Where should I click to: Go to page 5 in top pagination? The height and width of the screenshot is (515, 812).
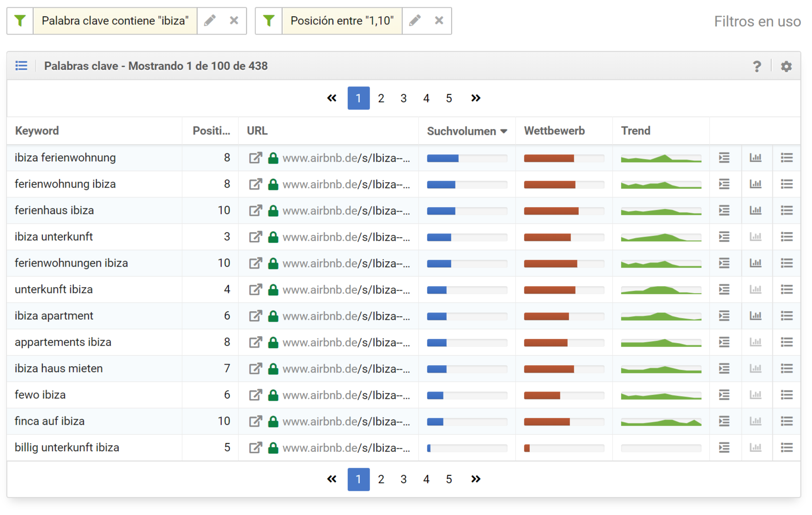pyautogui.click(x=449, y=98)
